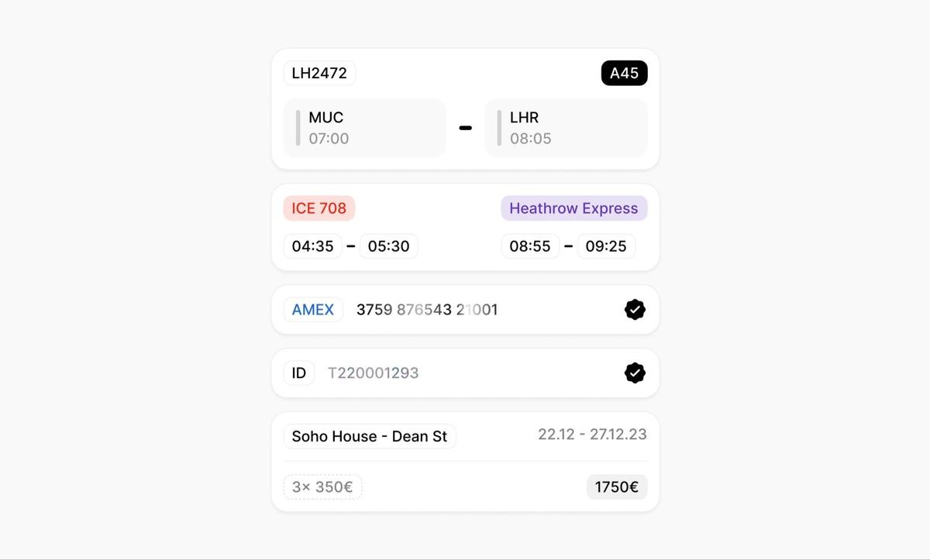Click the AMEX verified checkmark badge
Viewport: 930px width, 560px height.
pos(635,310)
